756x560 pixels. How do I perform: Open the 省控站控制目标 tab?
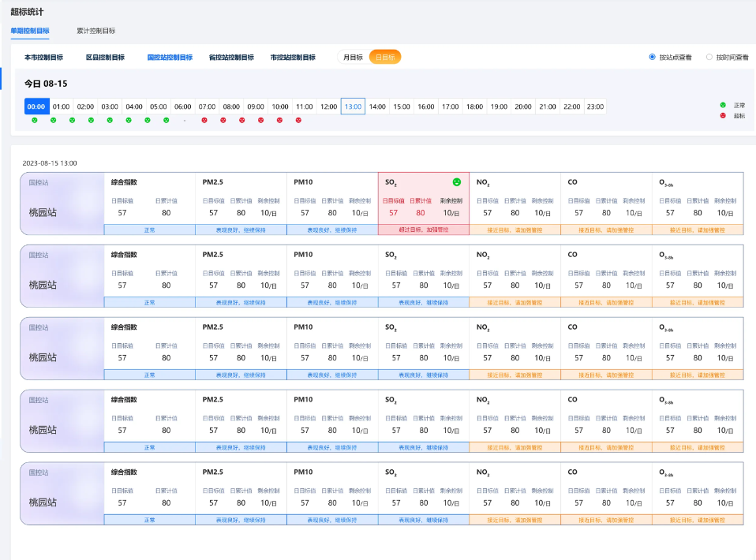[231, 57]
